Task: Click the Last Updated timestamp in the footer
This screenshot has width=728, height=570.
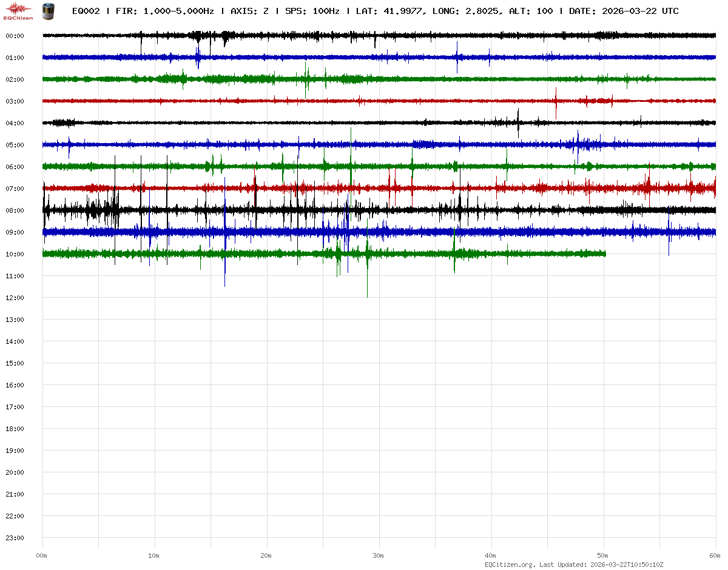Action: [x=627, y=565]
